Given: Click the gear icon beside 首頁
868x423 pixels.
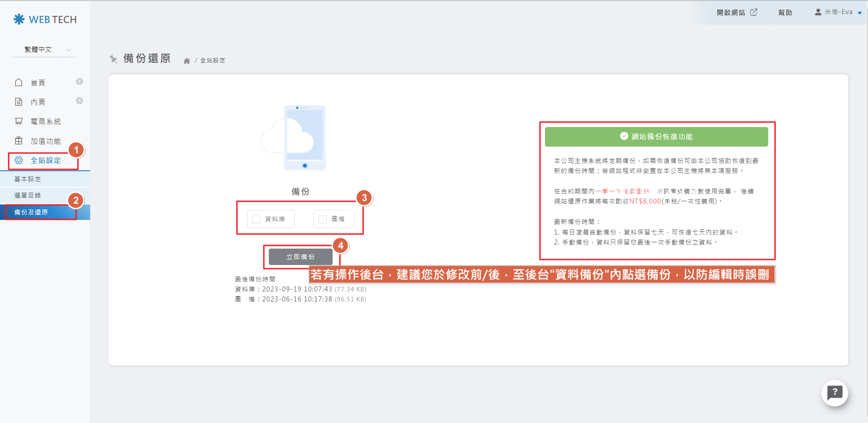Looking at the screenshot, I should (x=79, y=82).
